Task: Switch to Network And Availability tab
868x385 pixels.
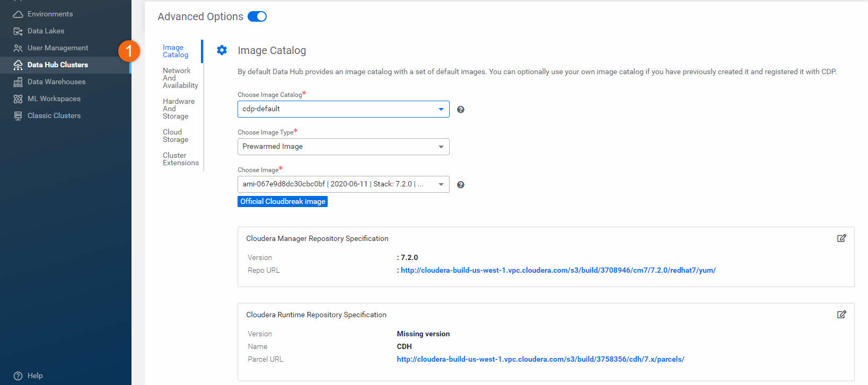Action: tap(180, 78)
